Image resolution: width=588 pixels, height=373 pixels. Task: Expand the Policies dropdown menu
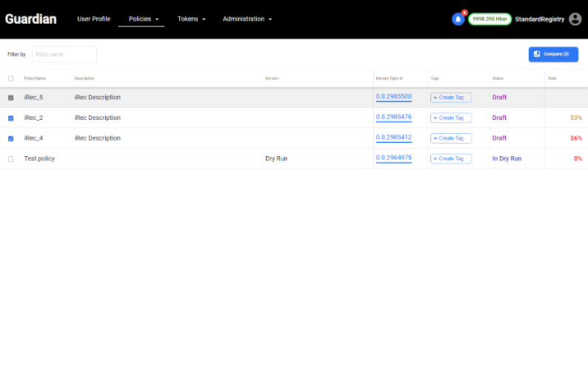click(x=143, y=19)
